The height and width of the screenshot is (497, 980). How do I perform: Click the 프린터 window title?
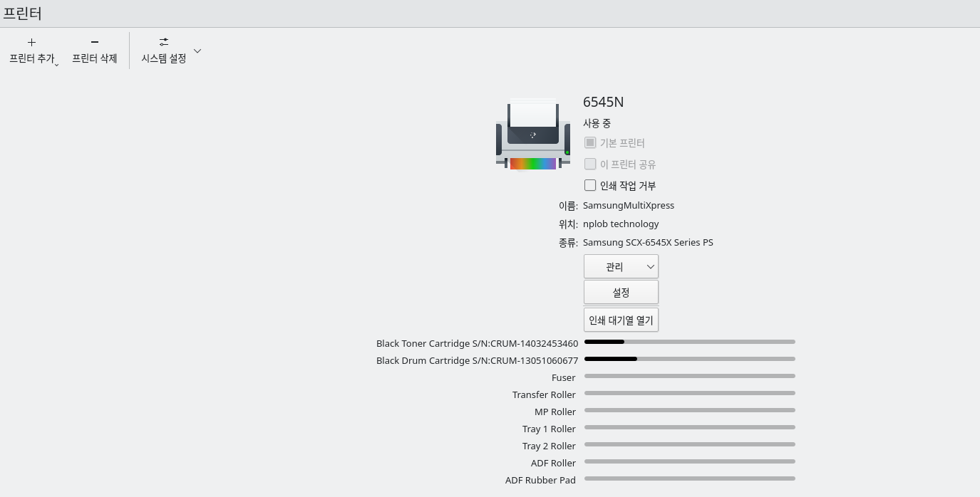point(22,14)
